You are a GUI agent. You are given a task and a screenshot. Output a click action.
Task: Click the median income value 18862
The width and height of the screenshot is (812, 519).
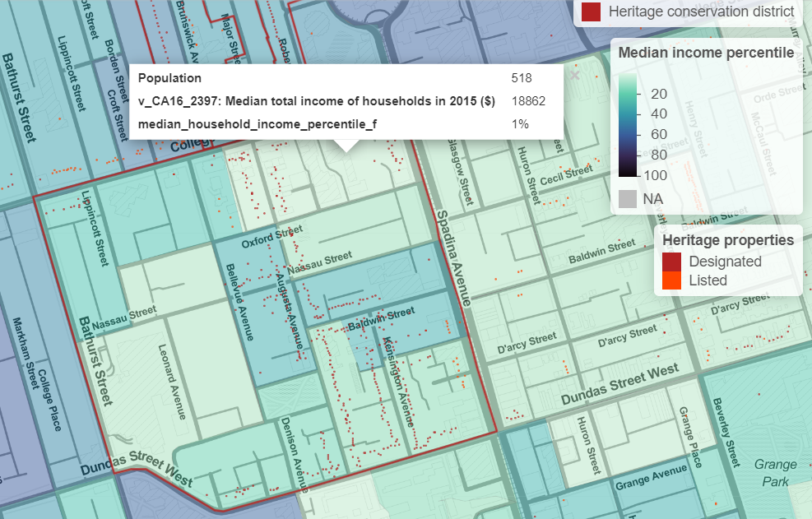pyautogui.click(x=527, y=101)
